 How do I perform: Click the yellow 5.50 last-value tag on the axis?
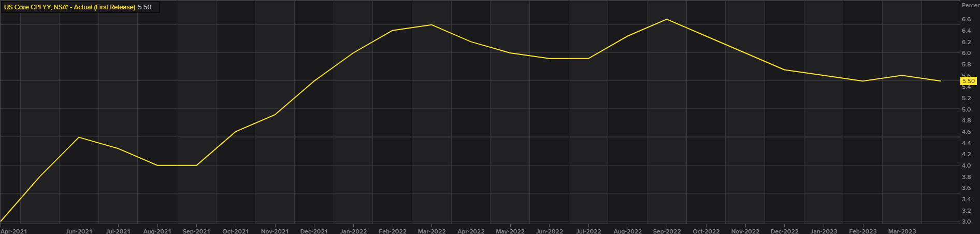coord(968,81)
